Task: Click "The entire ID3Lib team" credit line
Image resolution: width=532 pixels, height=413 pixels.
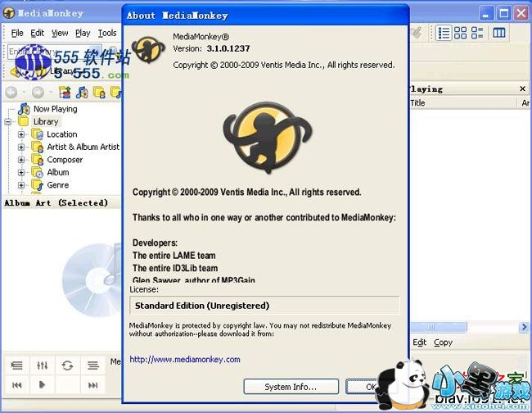Action: coord(175,268)
